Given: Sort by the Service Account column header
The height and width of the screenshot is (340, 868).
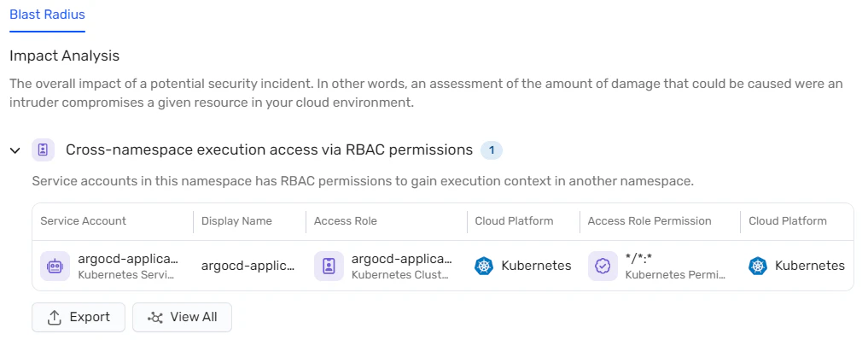Looking at the screenshot, I should point(83,221).
